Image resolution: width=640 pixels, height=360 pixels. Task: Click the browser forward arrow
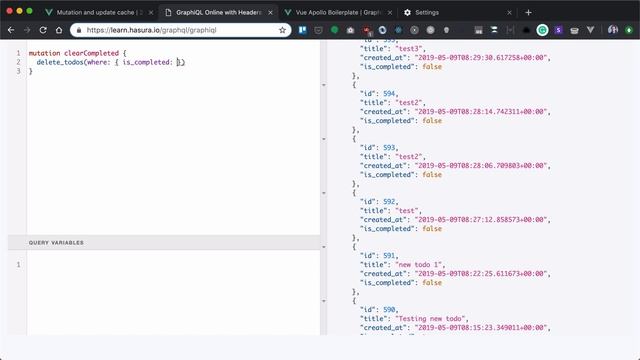tap(27, 30)
